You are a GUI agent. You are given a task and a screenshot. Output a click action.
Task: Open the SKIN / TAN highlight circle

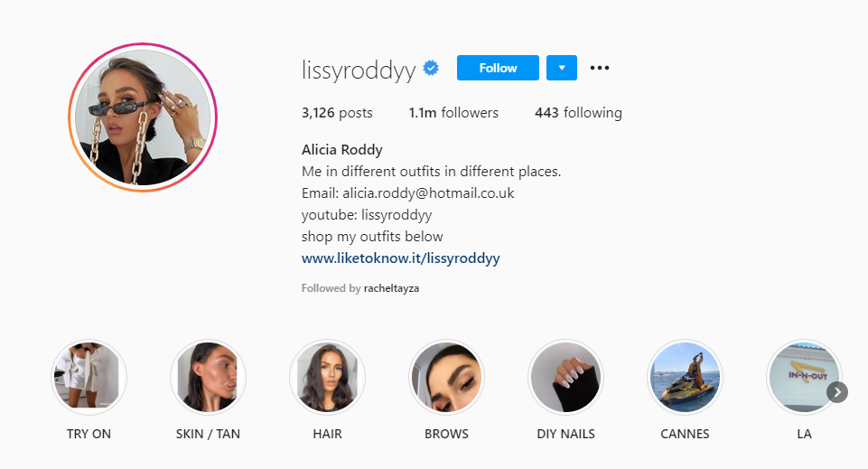click(208, 377)
